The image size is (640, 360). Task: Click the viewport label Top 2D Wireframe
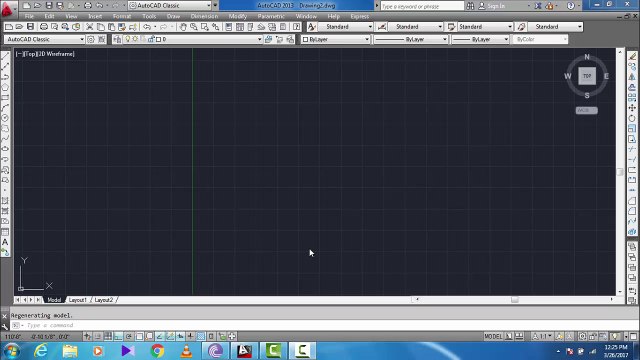pos(45,54)
